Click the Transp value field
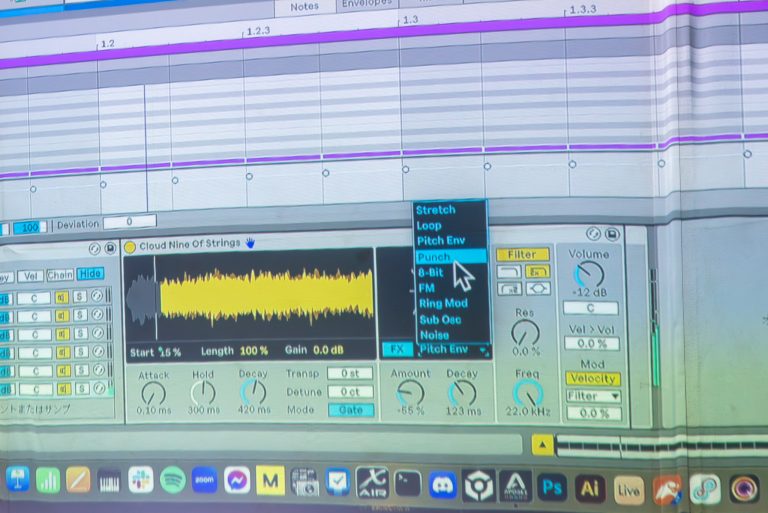The height and width of the screenshot is (513, 768). [350, 374]
